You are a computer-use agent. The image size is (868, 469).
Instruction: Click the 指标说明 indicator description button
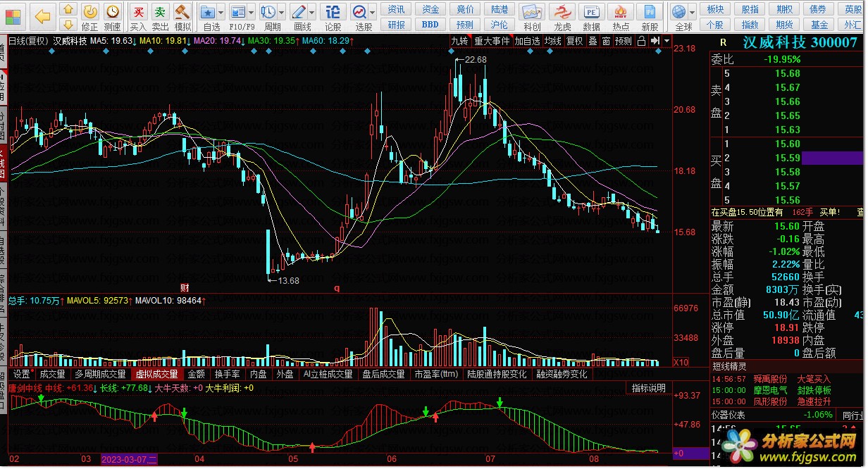pos(647,388)
